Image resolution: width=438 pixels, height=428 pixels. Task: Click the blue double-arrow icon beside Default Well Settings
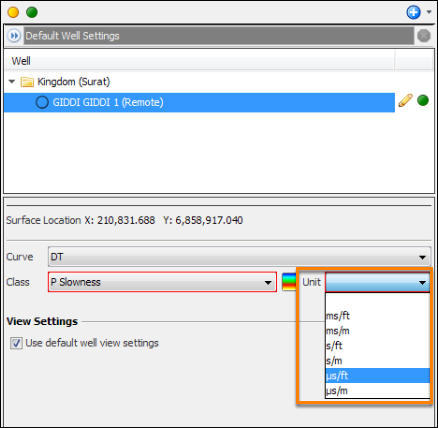14,36
